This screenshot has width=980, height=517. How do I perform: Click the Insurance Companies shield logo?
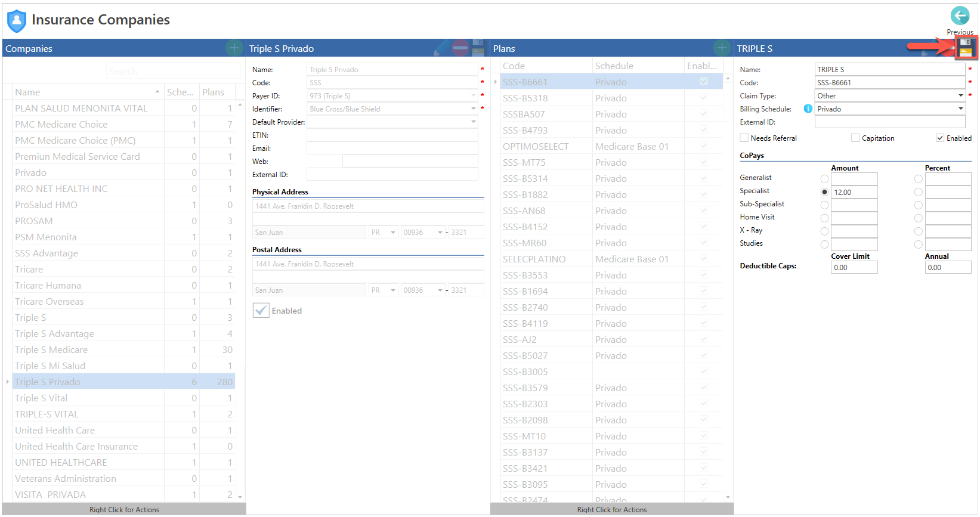pos(17,21)
